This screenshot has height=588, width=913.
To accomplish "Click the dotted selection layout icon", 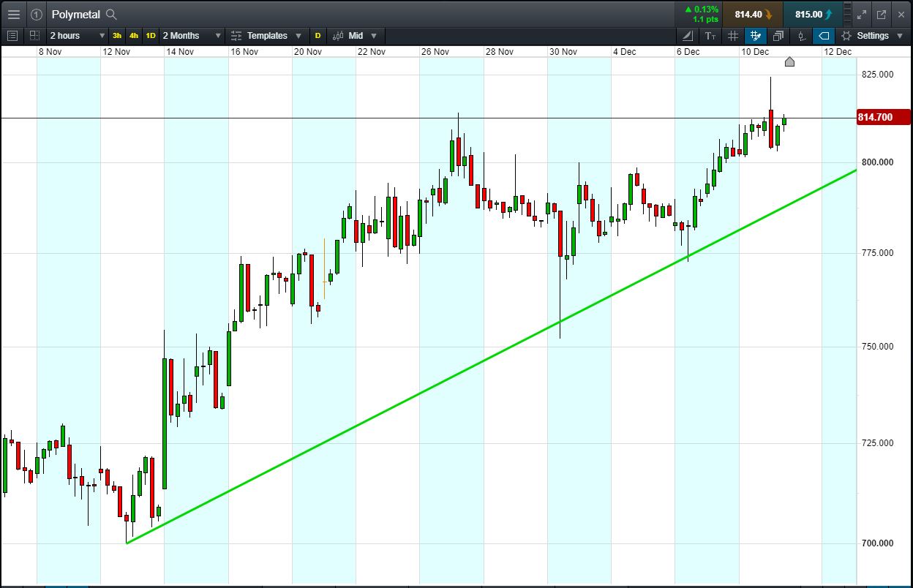I will (x=34, y=35).
